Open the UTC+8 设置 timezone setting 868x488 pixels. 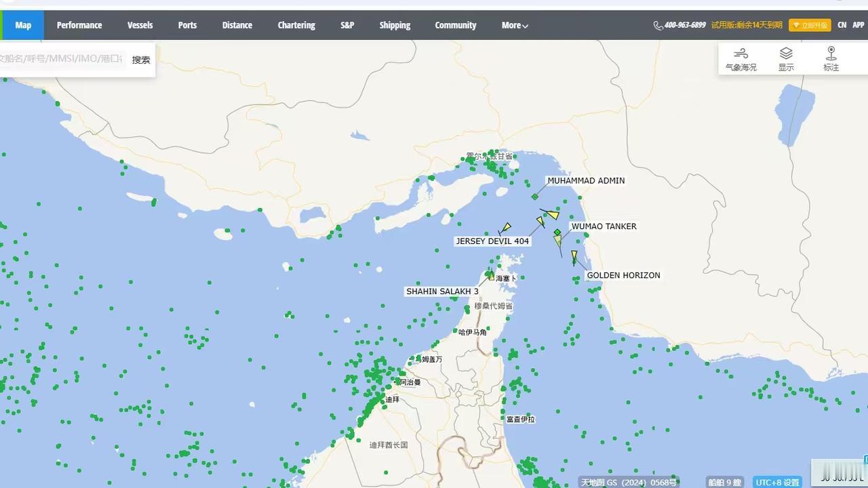click(x=777, y=482)
